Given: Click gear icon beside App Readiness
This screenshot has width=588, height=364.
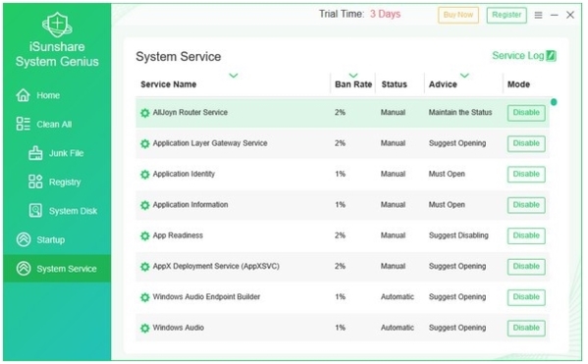Looking at the screenshot, I should (x=144, y=235).
